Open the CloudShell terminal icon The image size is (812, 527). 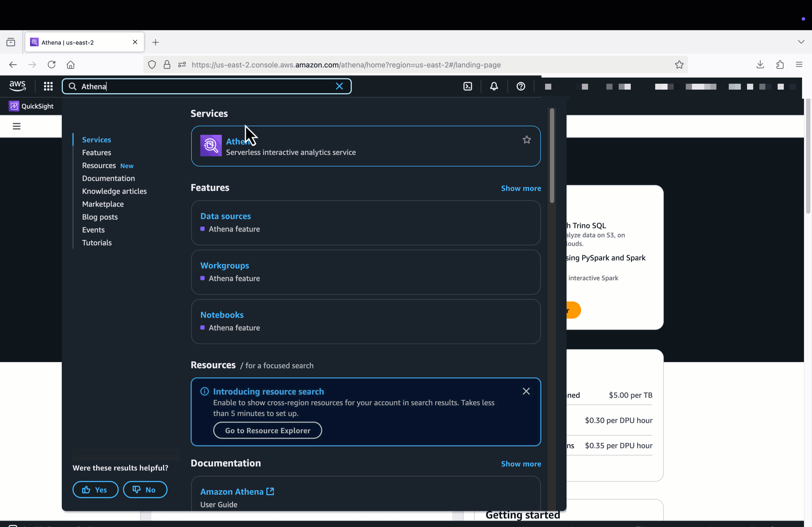[468, 86]
